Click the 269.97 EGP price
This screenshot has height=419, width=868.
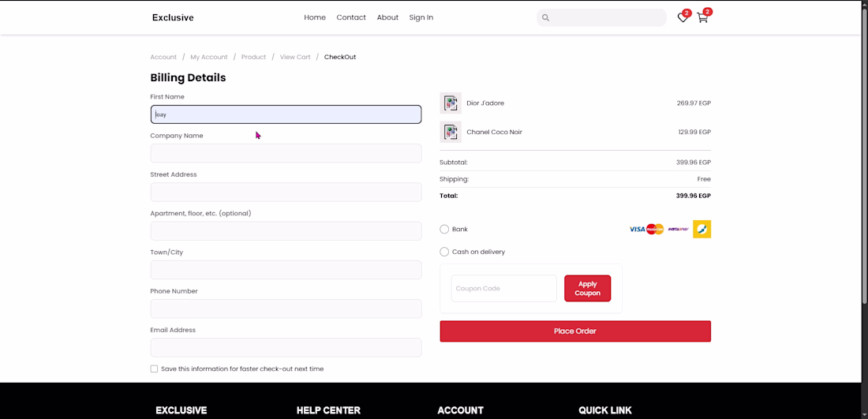(x=694, y=103)
